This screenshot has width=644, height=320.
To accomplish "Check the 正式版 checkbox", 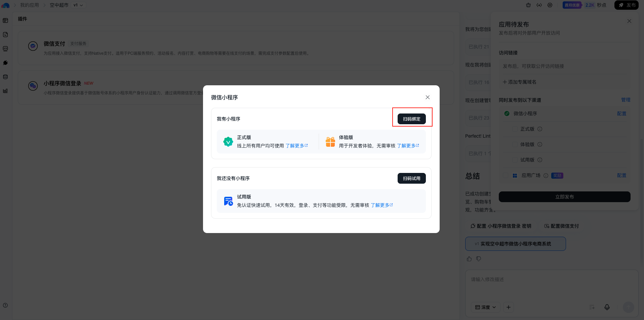I will (x=515, y=129).
